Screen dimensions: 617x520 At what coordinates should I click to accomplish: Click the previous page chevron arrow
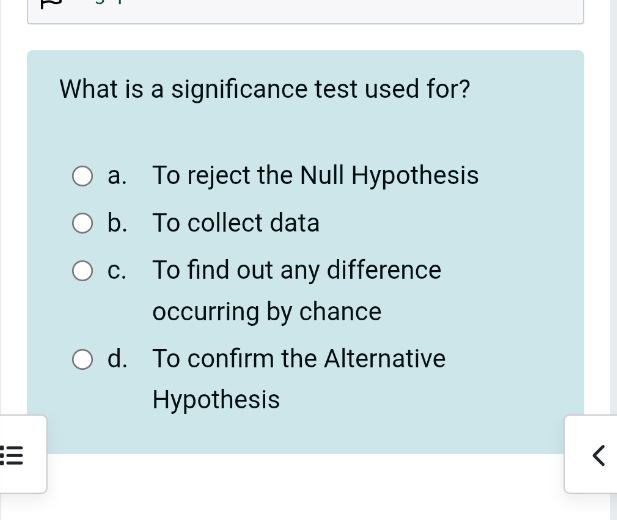pos(597,455)
